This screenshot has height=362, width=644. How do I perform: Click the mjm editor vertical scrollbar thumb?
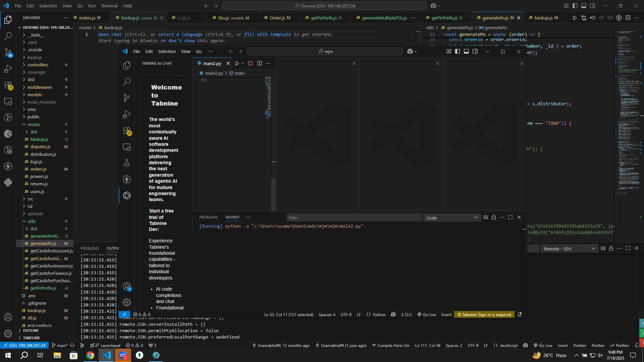tap(274, 194)
